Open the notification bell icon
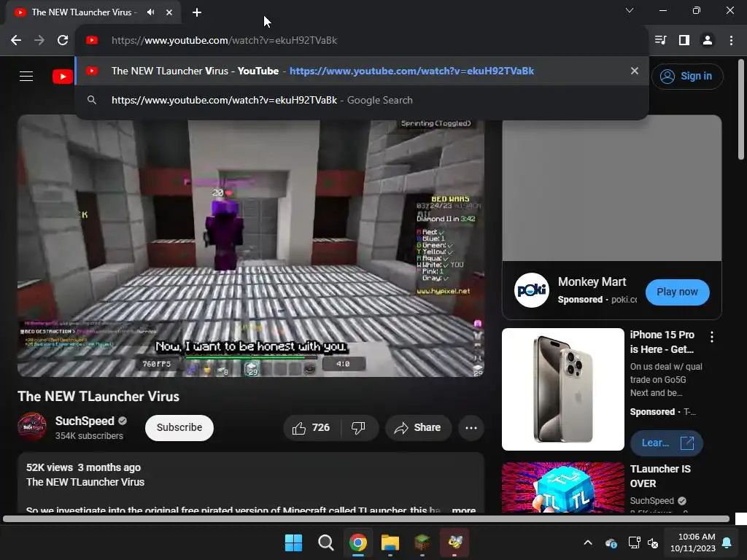 pos(727,542)
